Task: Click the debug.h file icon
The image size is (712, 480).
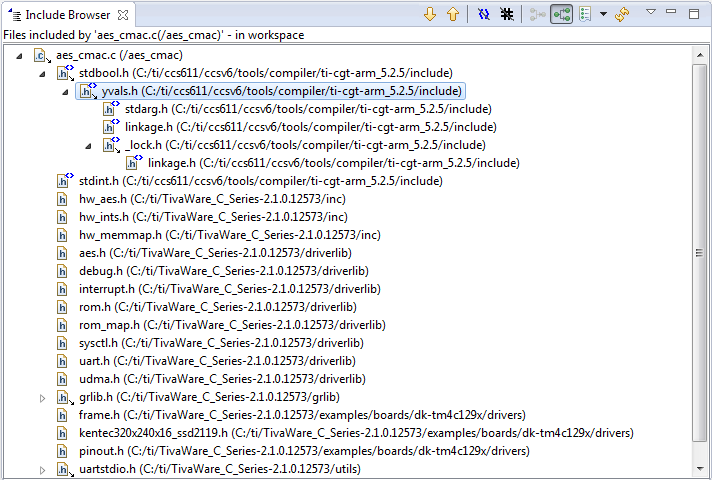Action: (62, 271)
